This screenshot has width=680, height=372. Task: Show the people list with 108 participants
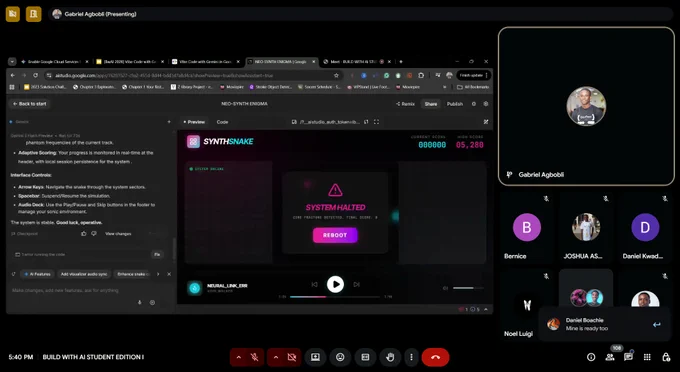click(610, 357)
